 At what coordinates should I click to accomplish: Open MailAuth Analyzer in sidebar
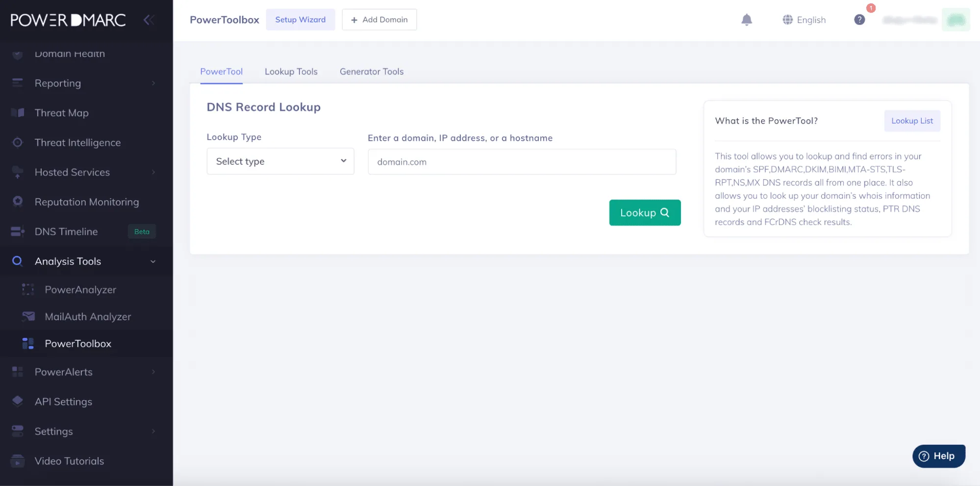point(88,317)
